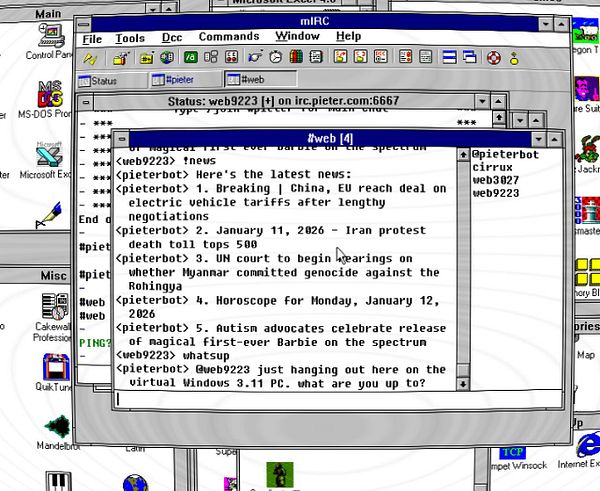Click the #web chat scrollbar thumb
The height and width of the screenshot is (491, 600).
(x=463, y=370)
